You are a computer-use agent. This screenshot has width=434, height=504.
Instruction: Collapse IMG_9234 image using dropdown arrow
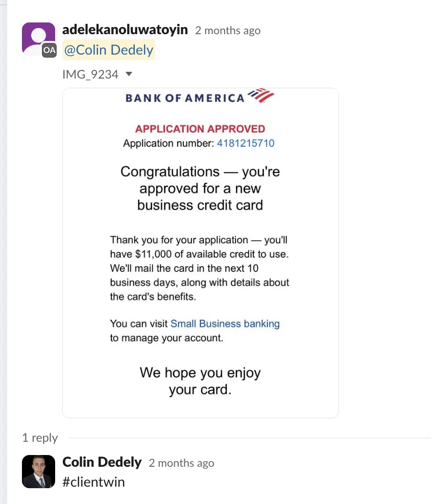click(x=129, y=74)
